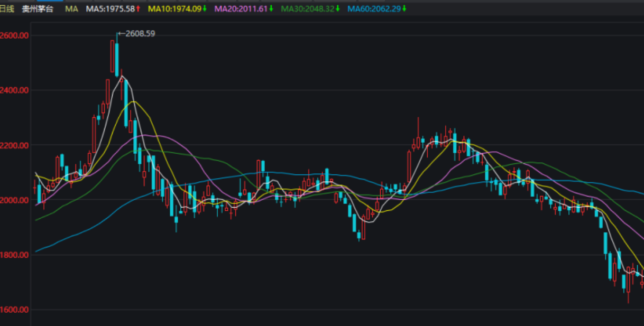Click the green down arrow beside MA30
644x326 pixels.
338,9
